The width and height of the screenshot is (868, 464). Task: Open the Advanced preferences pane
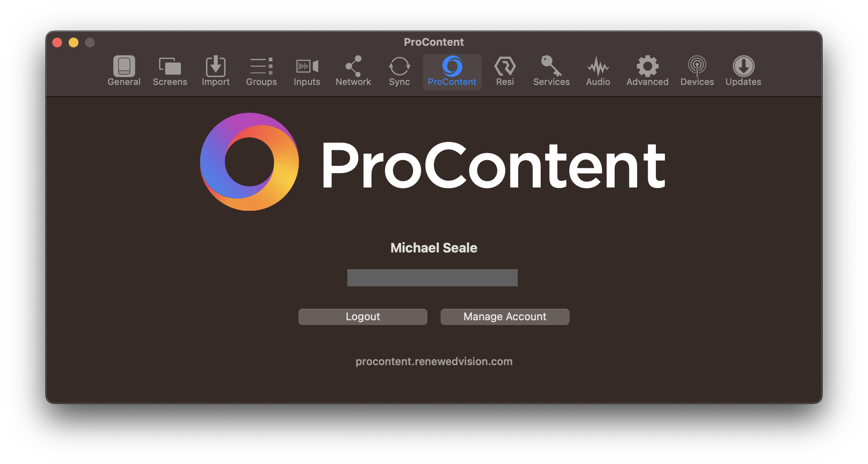(647, 71)
